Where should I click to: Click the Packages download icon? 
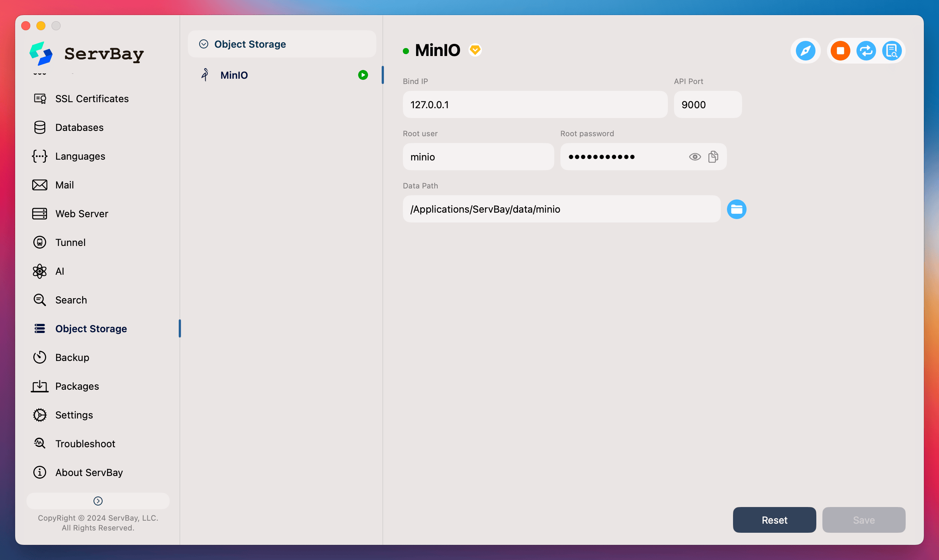[39, 386]
